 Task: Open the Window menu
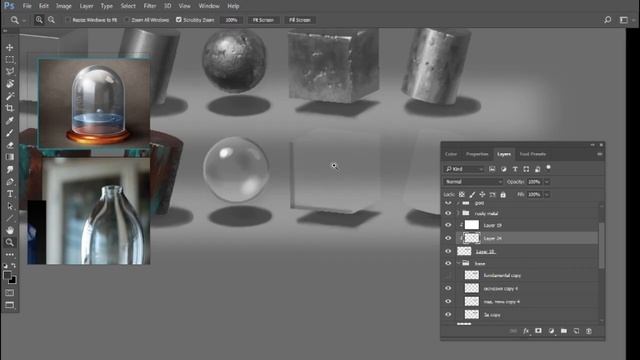(x=209, y=6)
